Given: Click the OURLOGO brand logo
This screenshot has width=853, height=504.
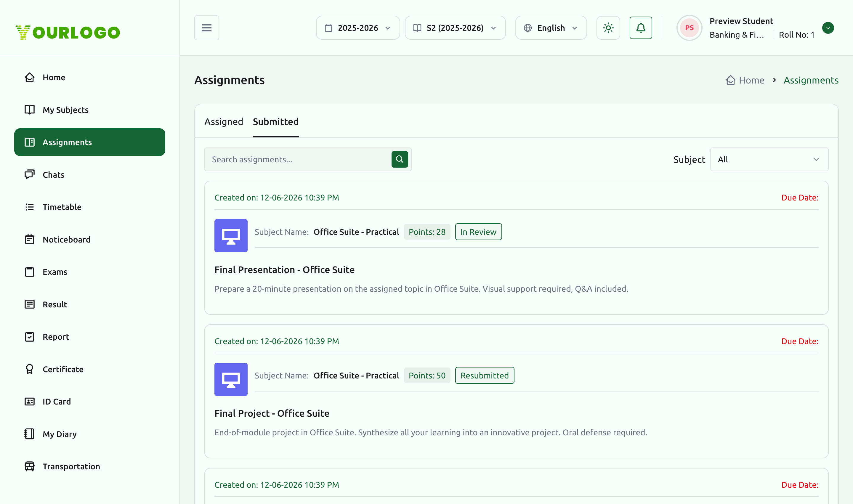Looking at the screenshot, I should [68, 32].
